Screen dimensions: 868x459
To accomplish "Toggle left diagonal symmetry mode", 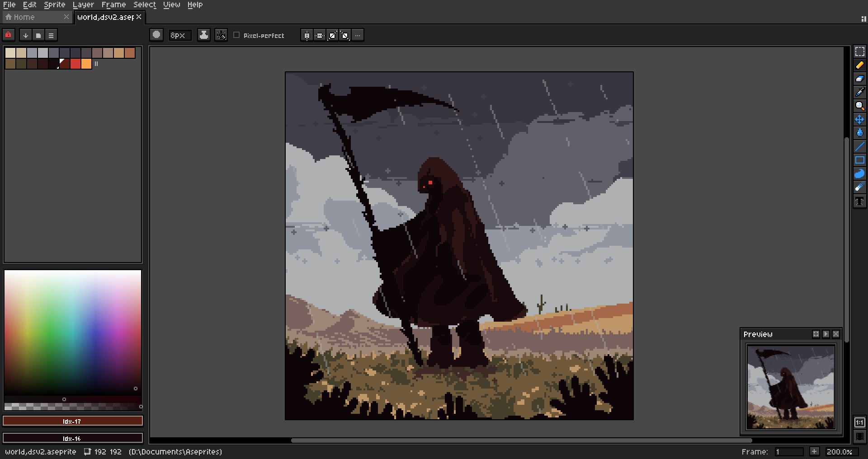I will (345, 35).
